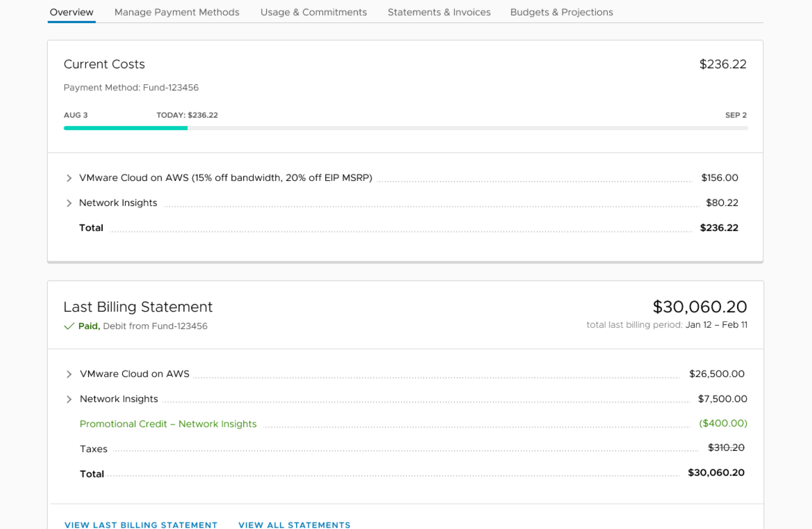Click the AUG 3 start date label
Viewport: 812px width, 529px height.
76,115
